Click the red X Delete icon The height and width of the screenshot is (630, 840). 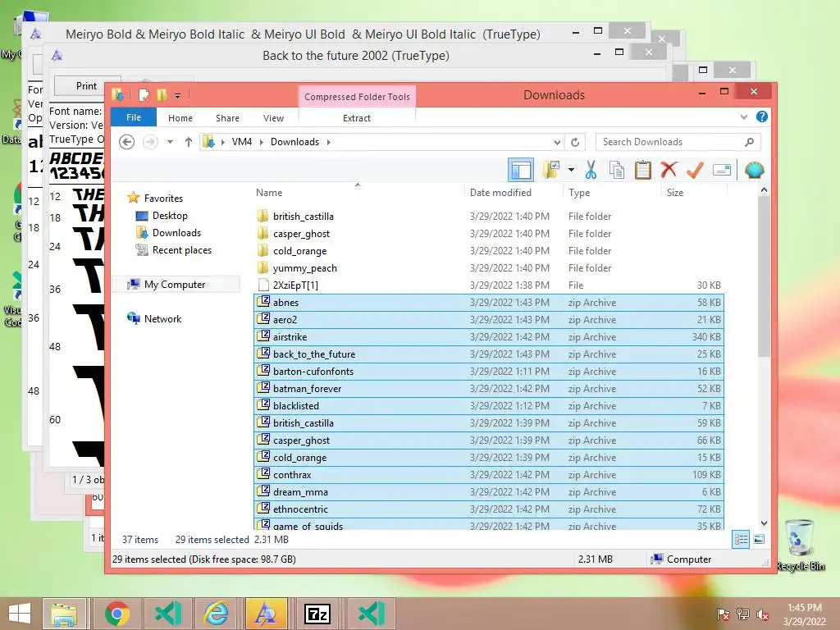(669, 170)
